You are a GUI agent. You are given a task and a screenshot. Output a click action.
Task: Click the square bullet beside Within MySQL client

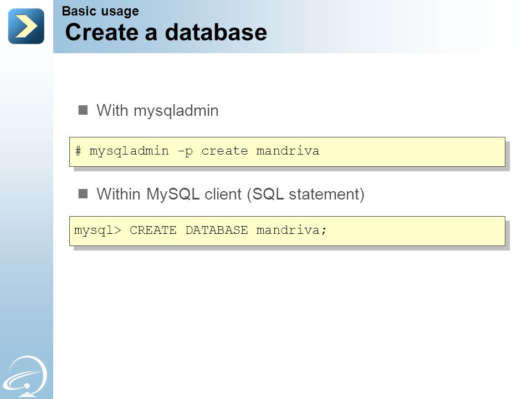[x=83, y=194]
